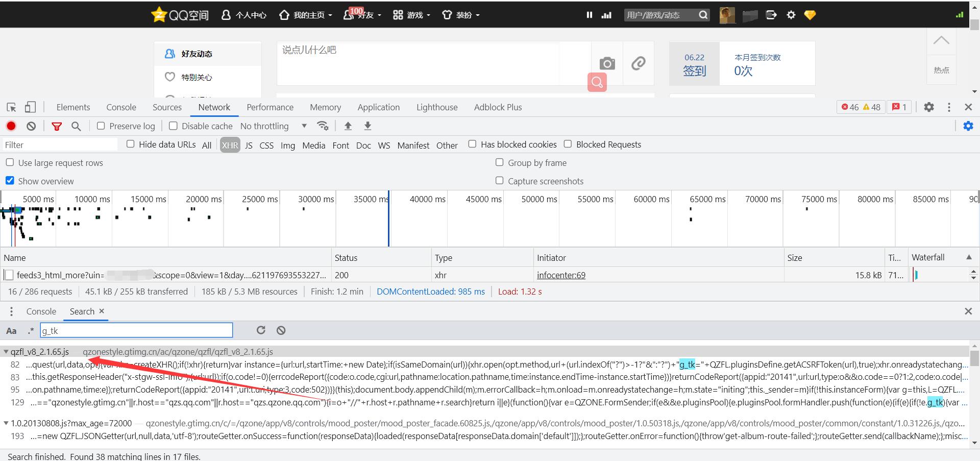Image resolution: width=980 pixels, height=461 pixels.
Task: Click the infocenter:69 initiator link
Action: [561, 275]
